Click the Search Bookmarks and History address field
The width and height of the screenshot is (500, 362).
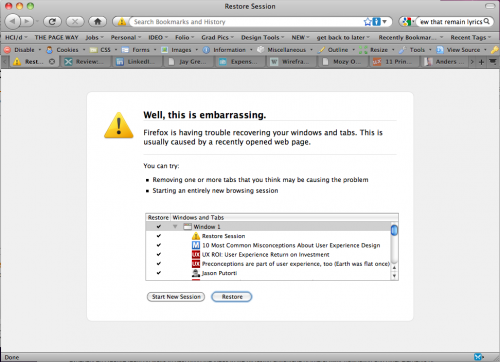[x=248, y=22]
